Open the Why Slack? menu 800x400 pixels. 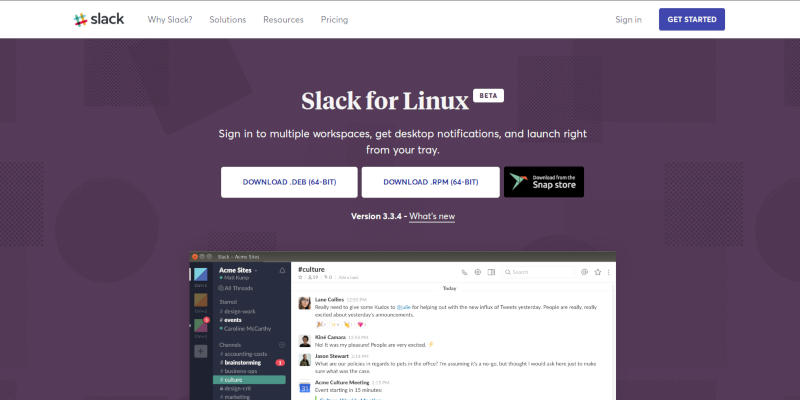[170, 19]
